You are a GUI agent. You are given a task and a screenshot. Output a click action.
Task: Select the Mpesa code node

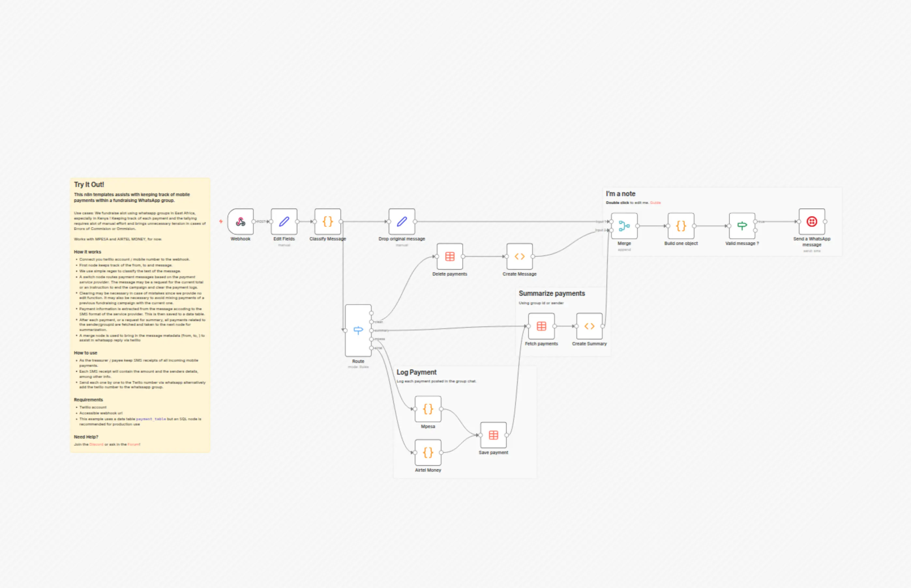tap(428, 409)
